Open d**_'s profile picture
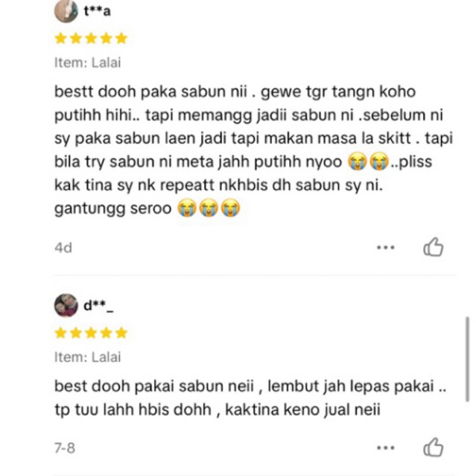The height and width of the screenshot is (476, 476). point(66,305)
